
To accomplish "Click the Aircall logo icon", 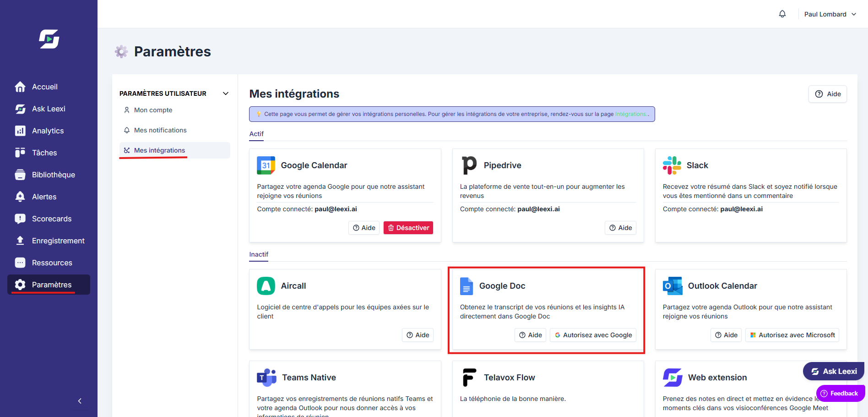I will pos(266,286).
